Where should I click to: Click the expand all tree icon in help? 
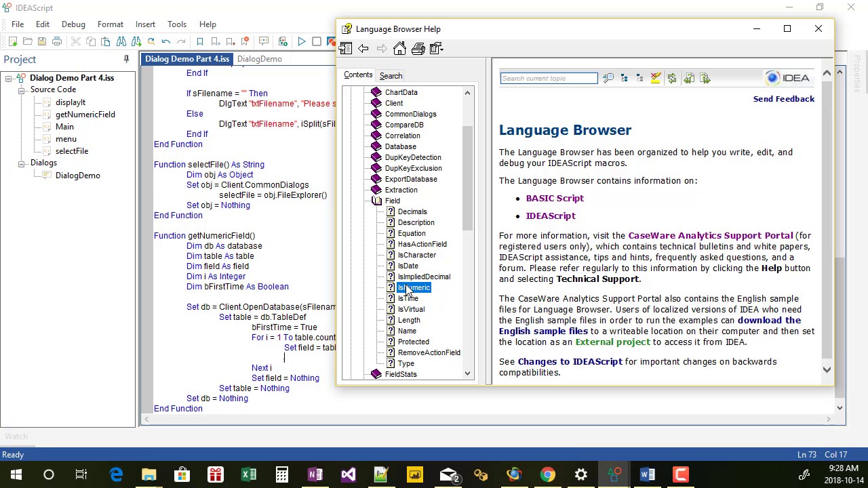[x=624, y=79]
